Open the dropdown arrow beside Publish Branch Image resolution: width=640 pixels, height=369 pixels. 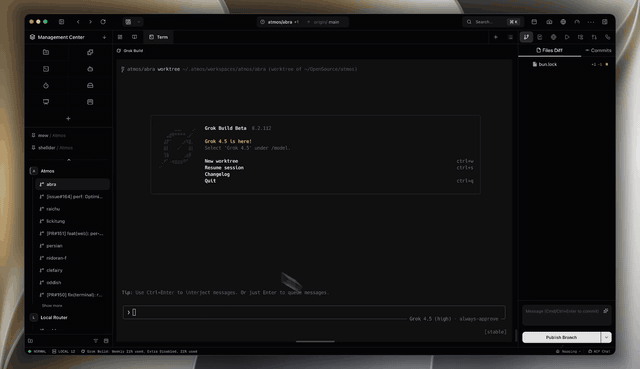point(607,338)
